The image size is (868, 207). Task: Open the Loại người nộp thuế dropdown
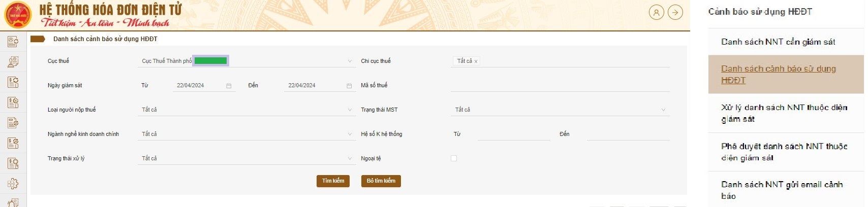pos(247,110)
